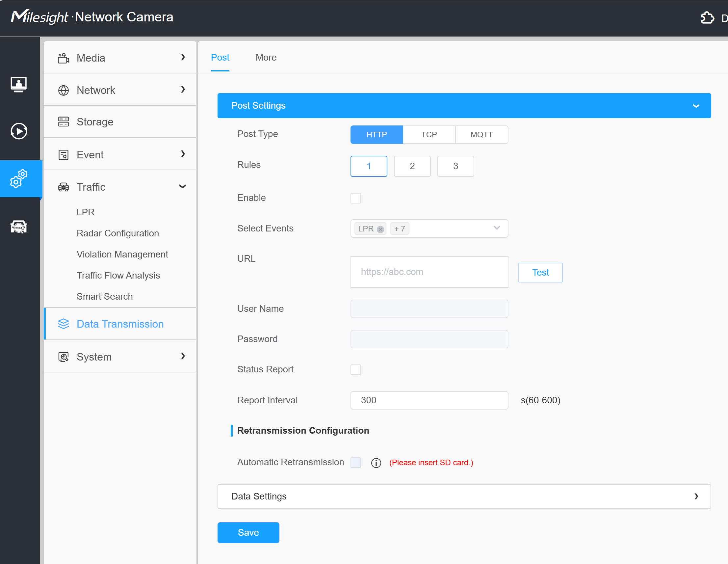Open the Select Events dropdown arrow
This screenshot has height=564, width=728.
coord(497,228)
